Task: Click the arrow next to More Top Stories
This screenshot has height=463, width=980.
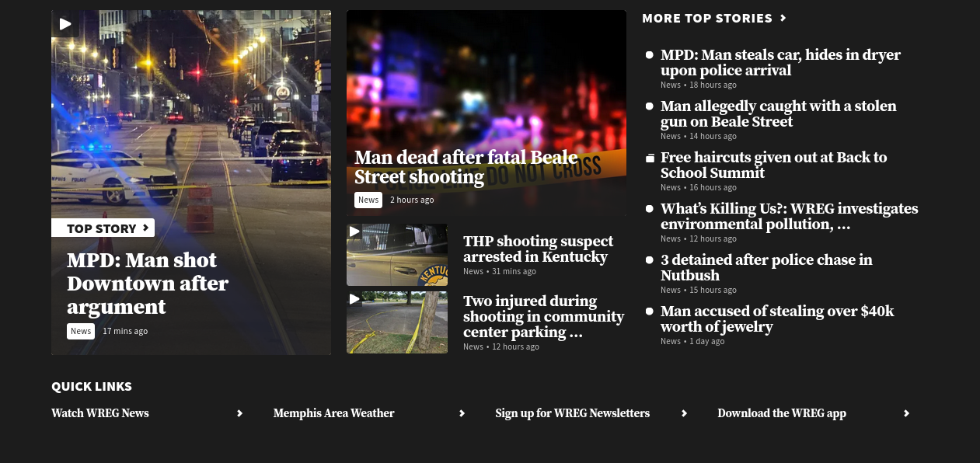Action: pos(783,18)
